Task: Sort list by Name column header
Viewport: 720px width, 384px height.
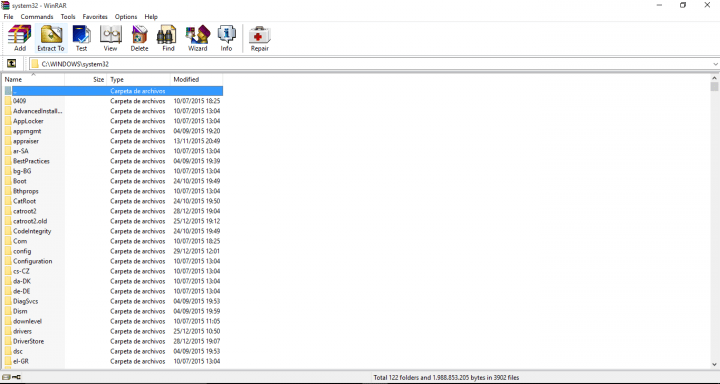Action: coord(33,79)
